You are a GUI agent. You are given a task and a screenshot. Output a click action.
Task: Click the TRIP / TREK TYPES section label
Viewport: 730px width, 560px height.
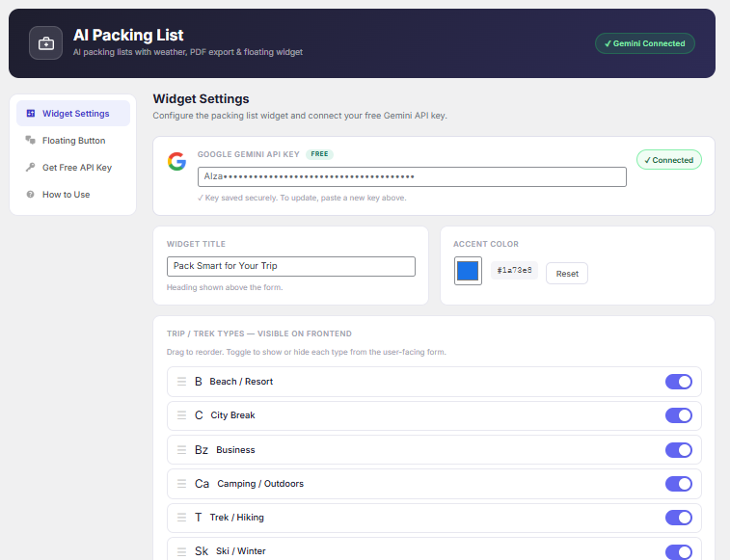click(x=259, y=333)
